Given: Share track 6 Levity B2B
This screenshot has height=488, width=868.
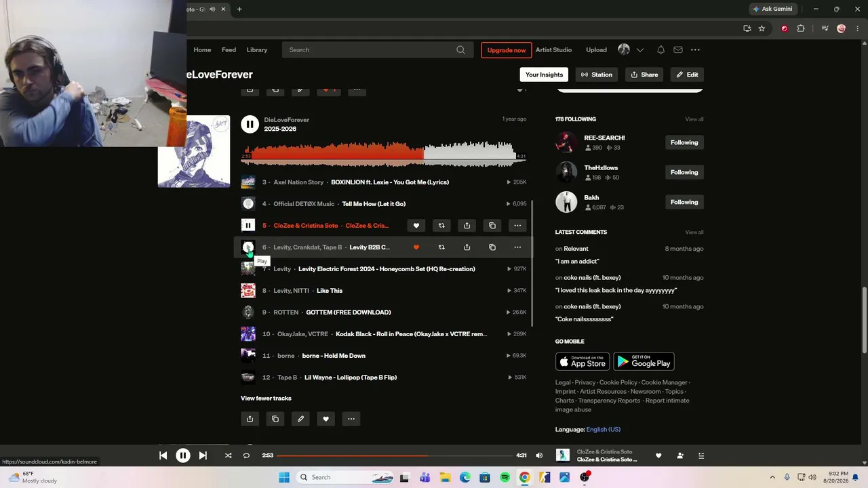Looking at the screenshot, I should click(x=467, y=247).
